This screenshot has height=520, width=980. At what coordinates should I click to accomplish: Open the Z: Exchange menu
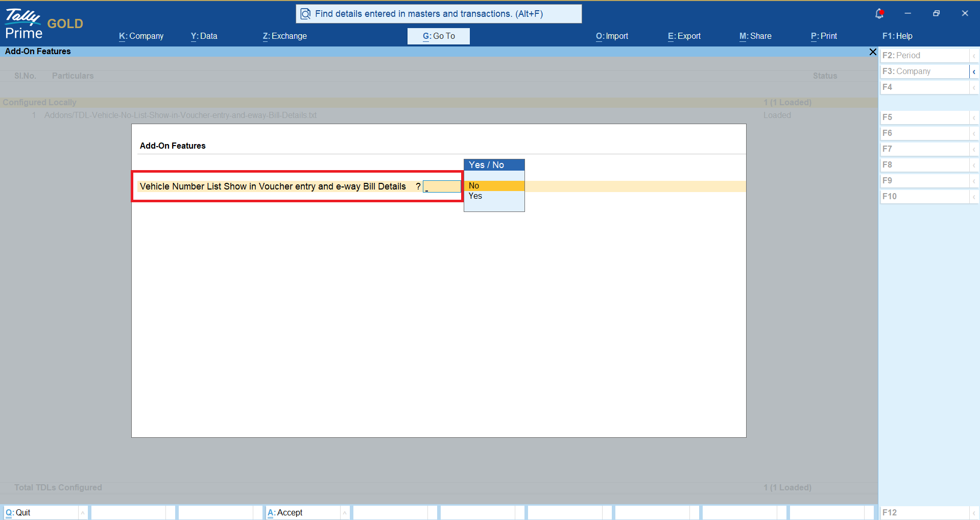[285, 36]
